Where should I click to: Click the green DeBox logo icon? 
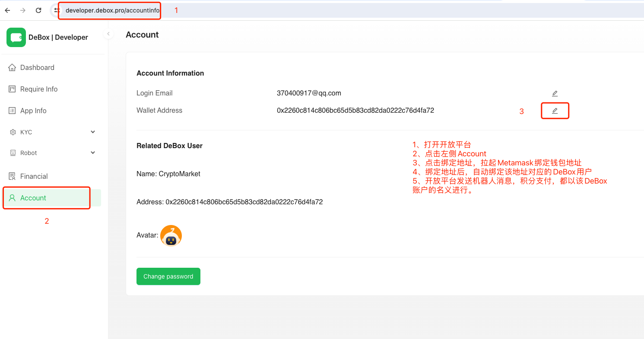coord(16,37)
